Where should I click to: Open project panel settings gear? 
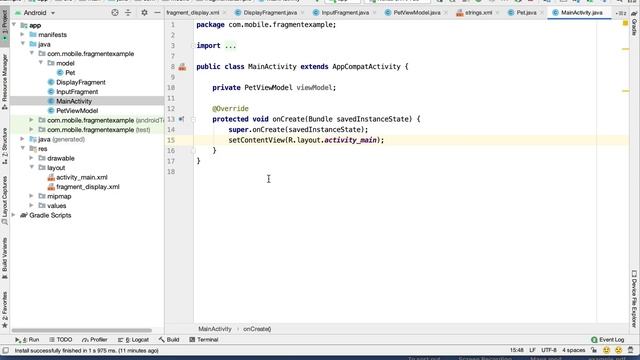[x=144, y=13]
